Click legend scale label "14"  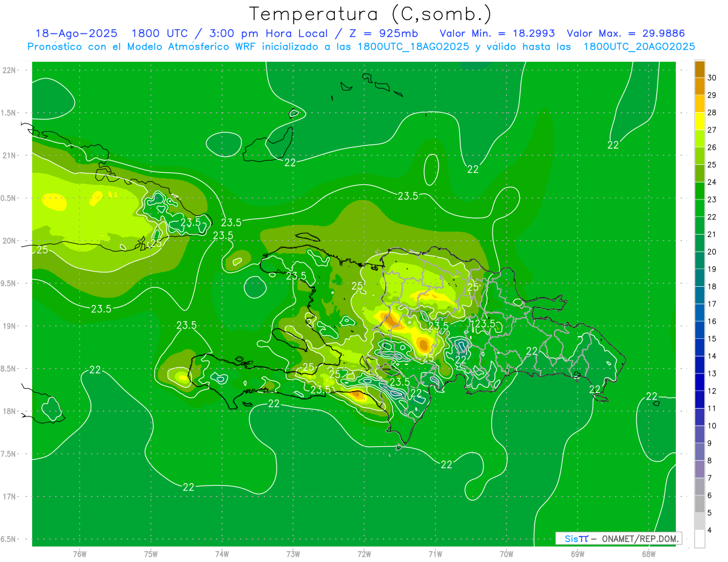712,356
